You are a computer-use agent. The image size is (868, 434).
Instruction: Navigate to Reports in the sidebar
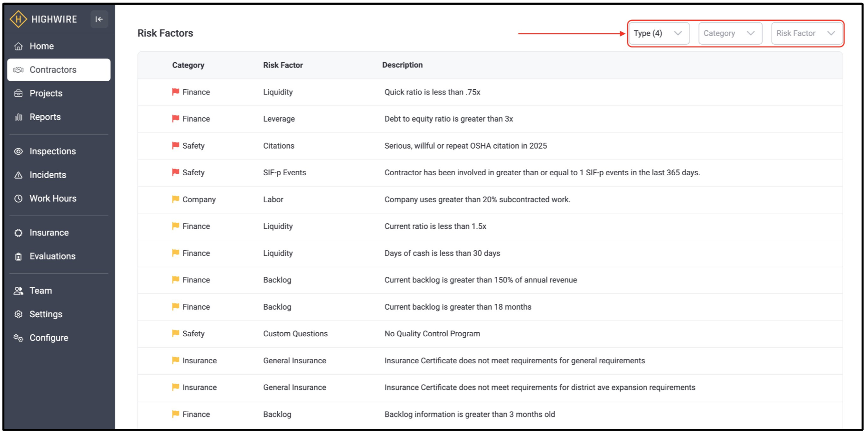pos(59,117)
